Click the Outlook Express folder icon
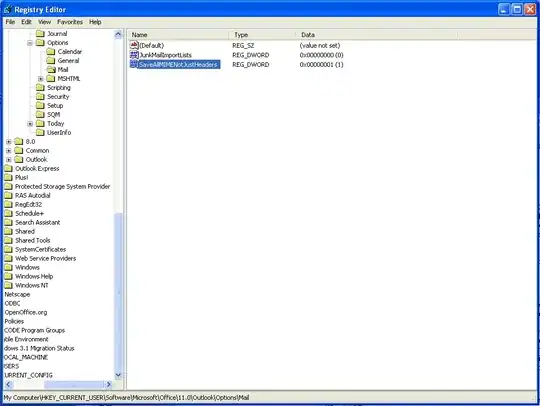 coord(9,168)
